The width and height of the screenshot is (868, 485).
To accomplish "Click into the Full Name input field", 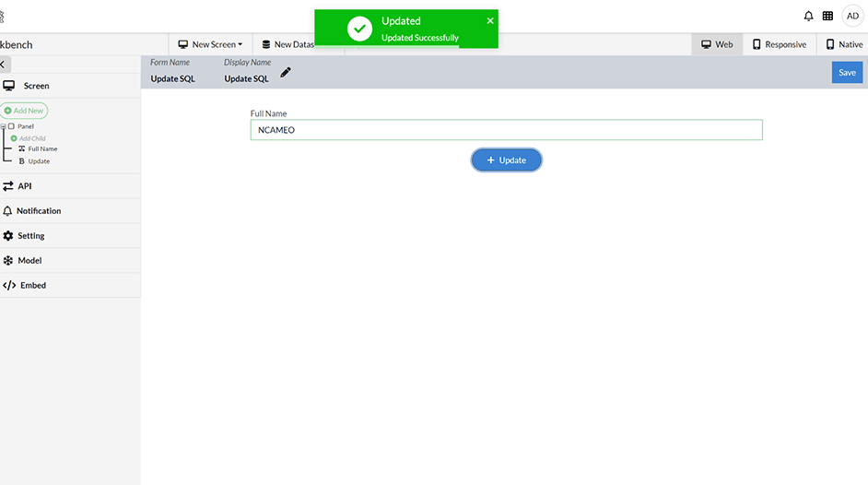I will (506, 130).
